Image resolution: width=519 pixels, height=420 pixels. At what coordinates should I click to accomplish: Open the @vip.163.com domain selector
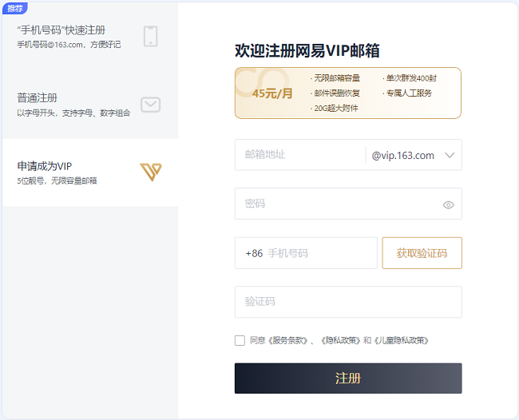pyautogui.click(x=414, y=155)
